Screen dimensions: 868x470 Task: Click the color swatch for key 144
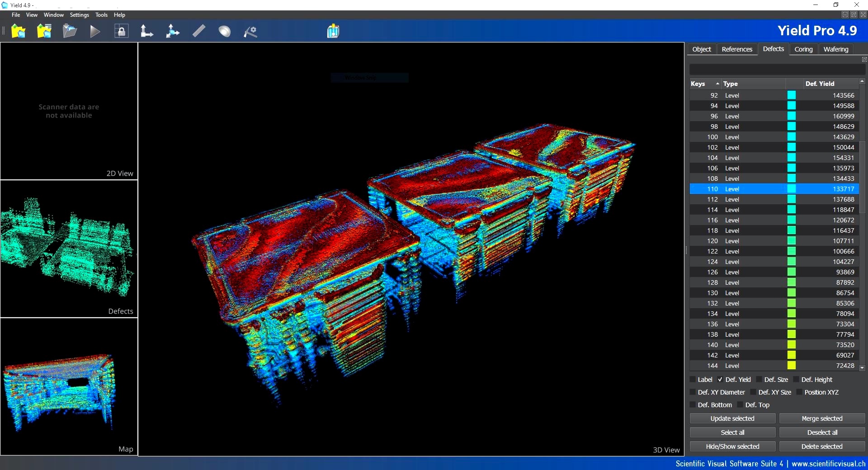point(792,366)
